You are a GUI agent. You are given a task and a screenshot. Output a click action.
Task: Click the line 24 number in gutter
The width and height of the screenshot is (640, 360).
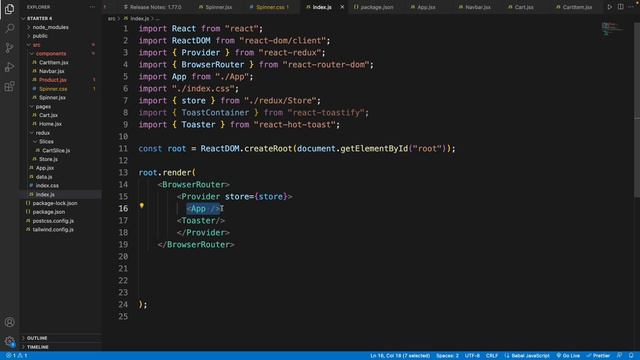(123, 304)
